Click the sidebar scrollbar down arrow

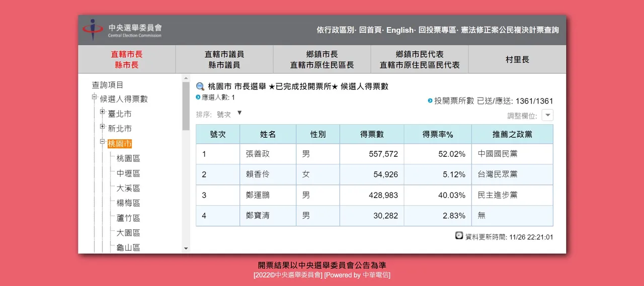[x=186, y=248]
